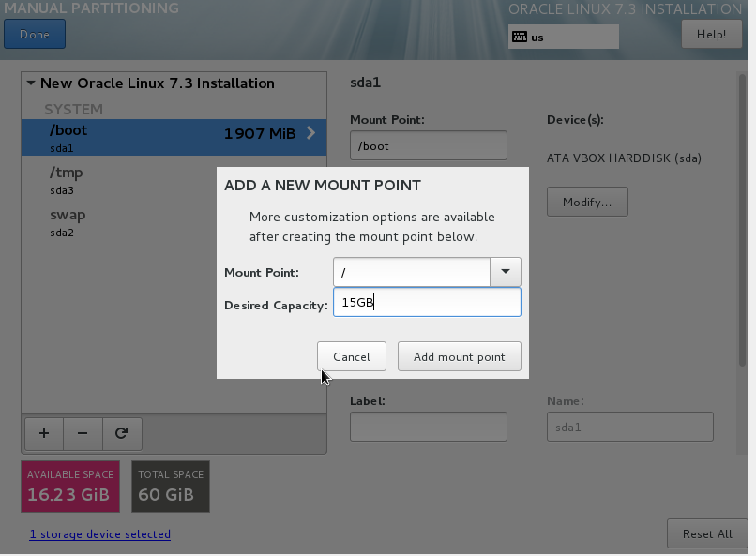Open the 1 storage device selected link
Image resolution: width=756 pixels, height=556 pixels.
coord(99,534)
